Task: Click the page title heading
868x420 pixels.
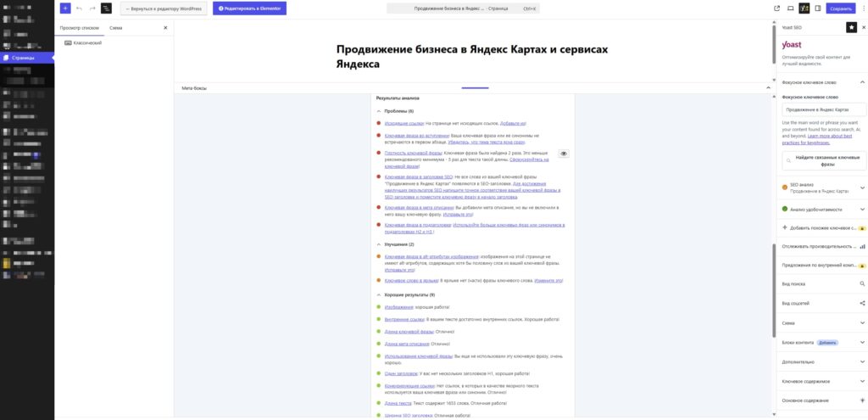Action: point(472,57)
